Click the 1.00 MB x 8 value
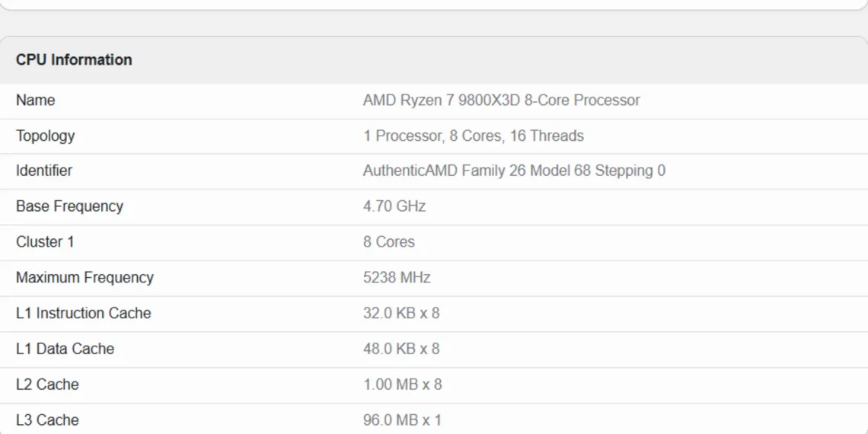 coord(403,385)
